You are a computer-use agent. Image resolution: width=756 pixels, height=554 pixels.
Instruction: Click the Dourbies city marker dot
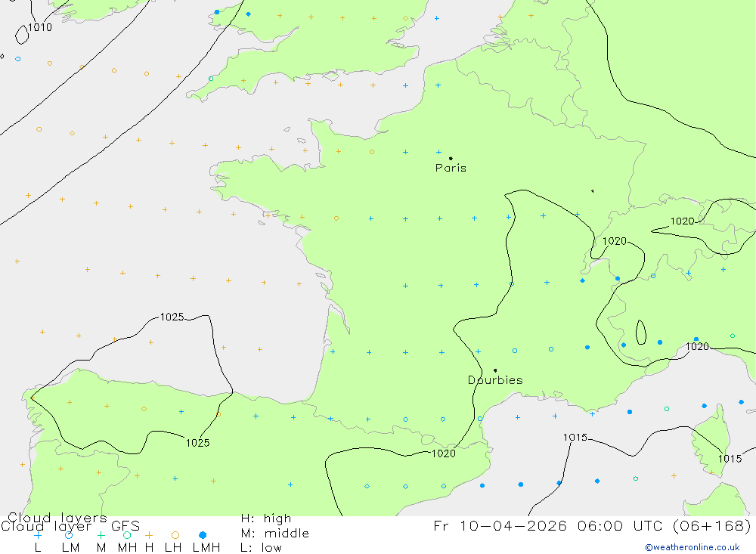[495, 370]
